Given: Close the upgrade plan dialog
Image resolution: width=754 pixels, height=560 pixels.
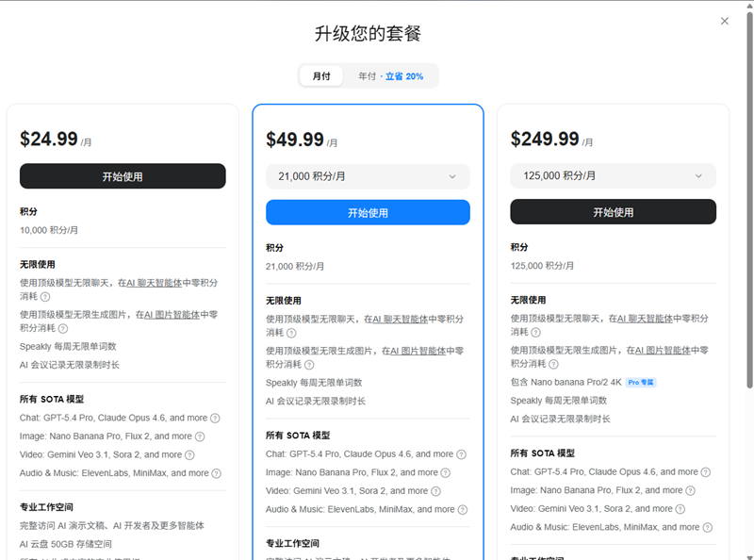Looking at the screenshot, I should 726,21.
